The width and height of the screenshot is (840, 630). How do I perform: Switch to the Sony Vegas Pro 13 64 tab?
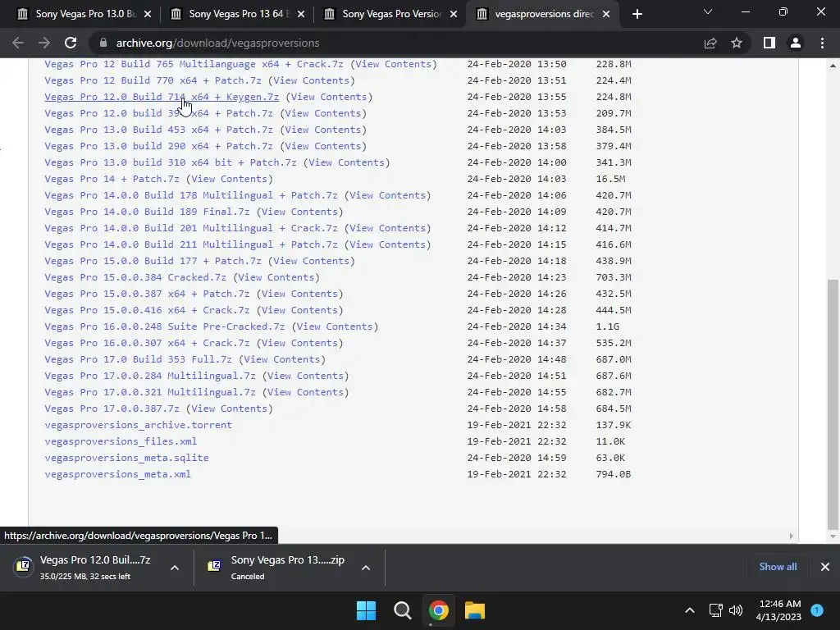coord(235,15)
